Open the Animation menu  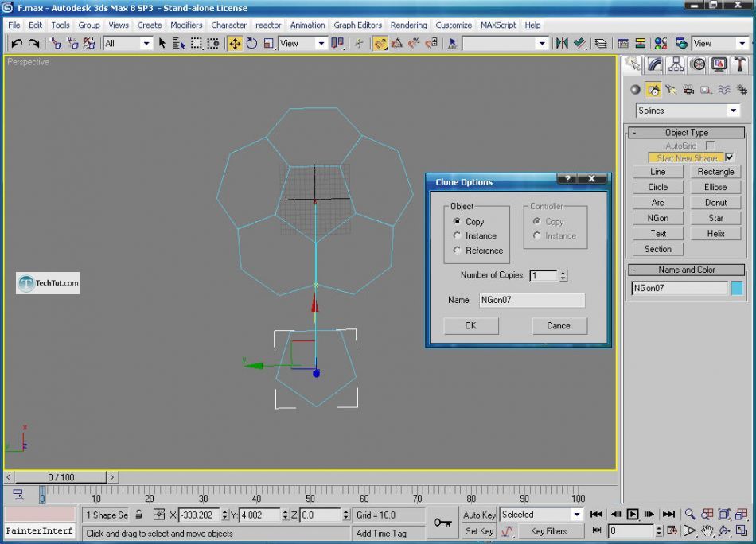[x=307, y=25]
